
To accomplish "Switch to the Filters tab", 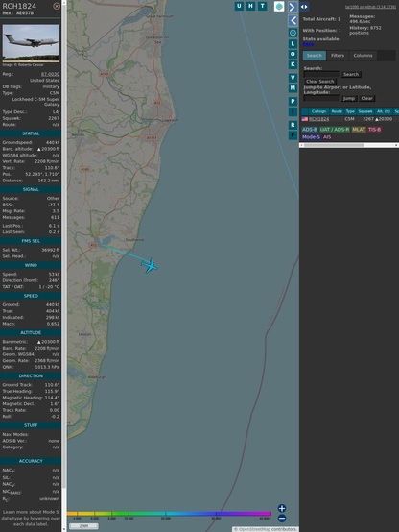I will [338, 56].
